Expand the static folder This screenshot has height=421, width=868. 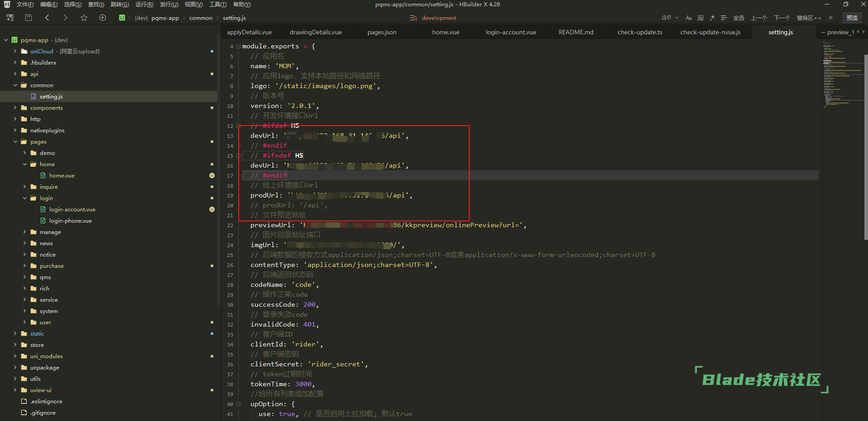[x=15, y=334]
